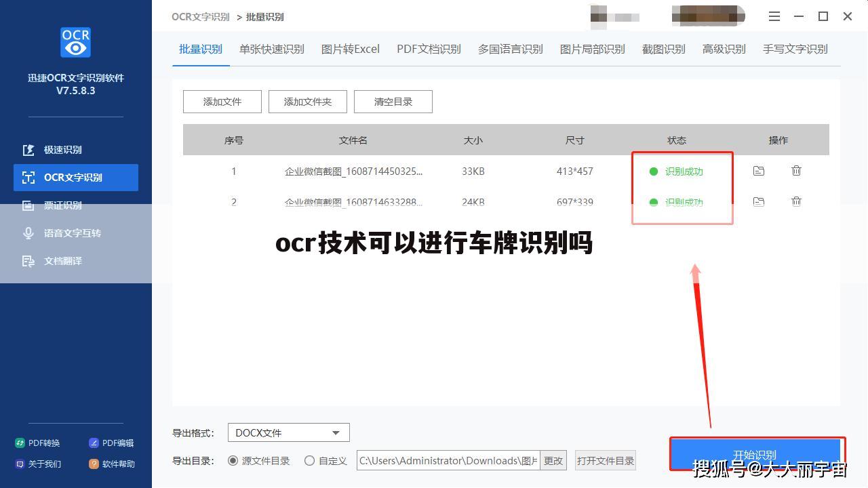Click the 文档翻译 icon

pos(28,261)
